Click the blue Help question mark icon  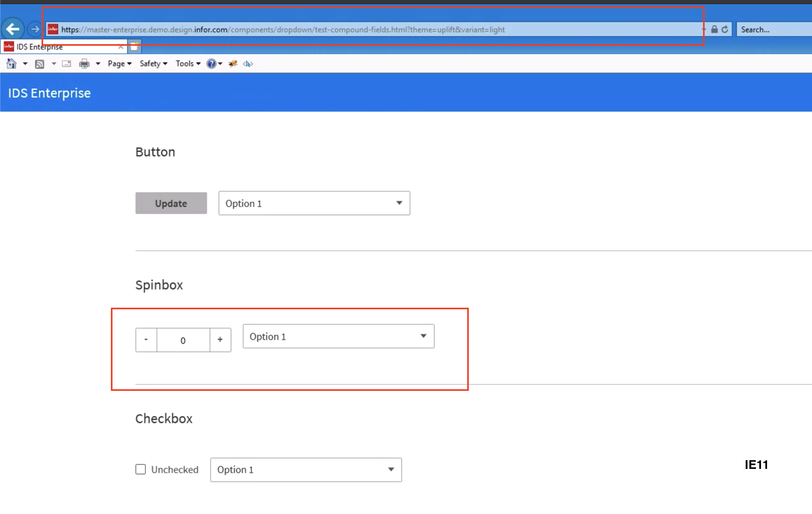coord(211,63)
